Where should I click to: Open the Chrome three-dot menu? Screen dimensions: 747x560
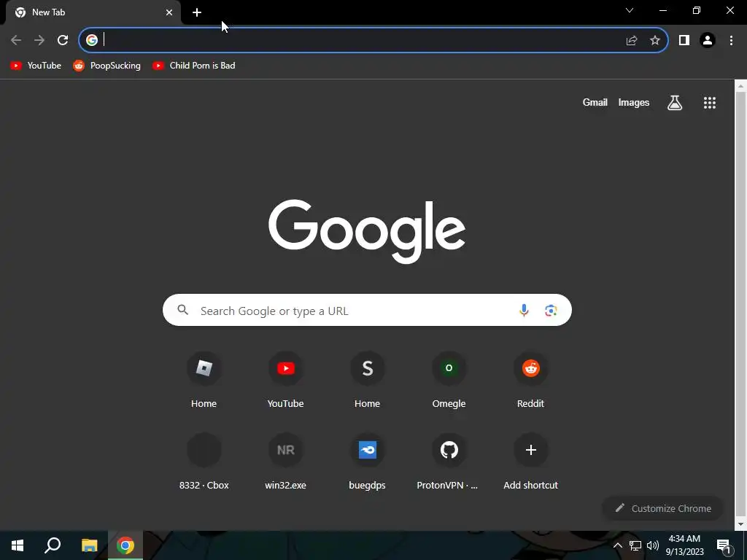point(731,41)
